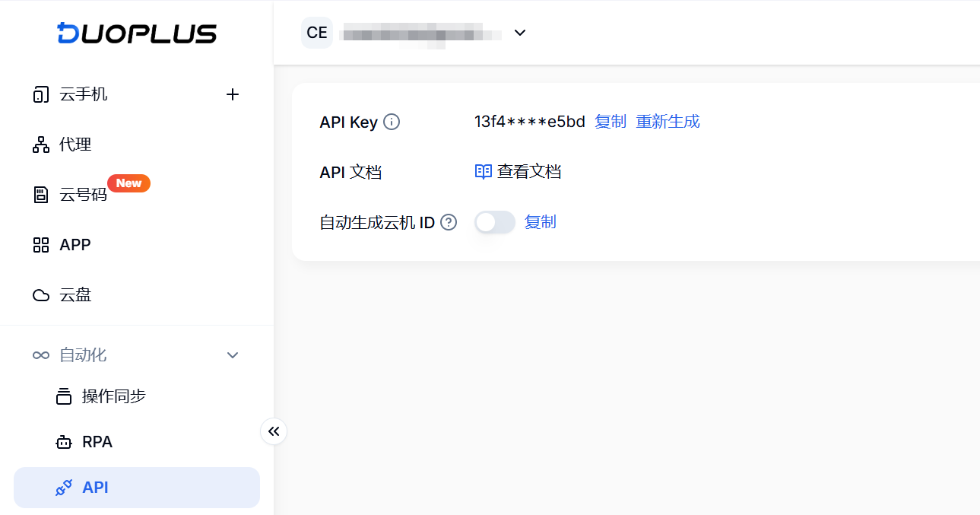
Task: Copy the API Key via 复制
Action: (x=611, y=122)
